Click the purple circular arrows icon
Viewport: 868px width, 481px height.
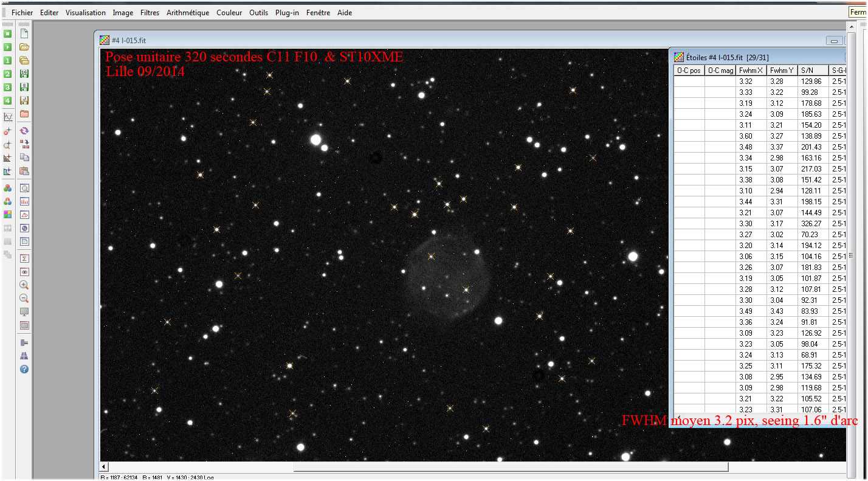click(24, 131)
